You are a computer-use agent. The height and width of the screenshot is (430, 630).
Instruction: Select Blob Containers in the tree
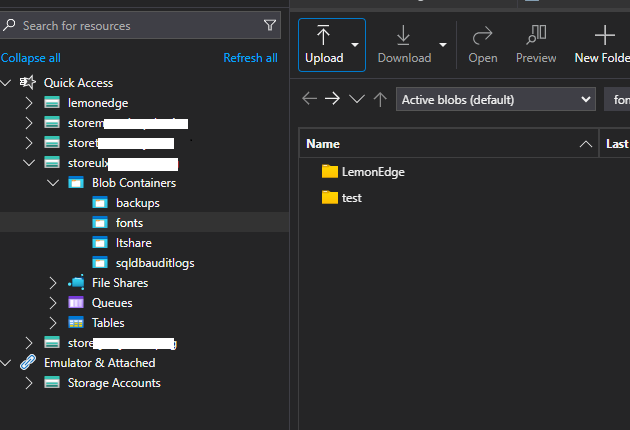pyautogui.click(x=134, y=183)
